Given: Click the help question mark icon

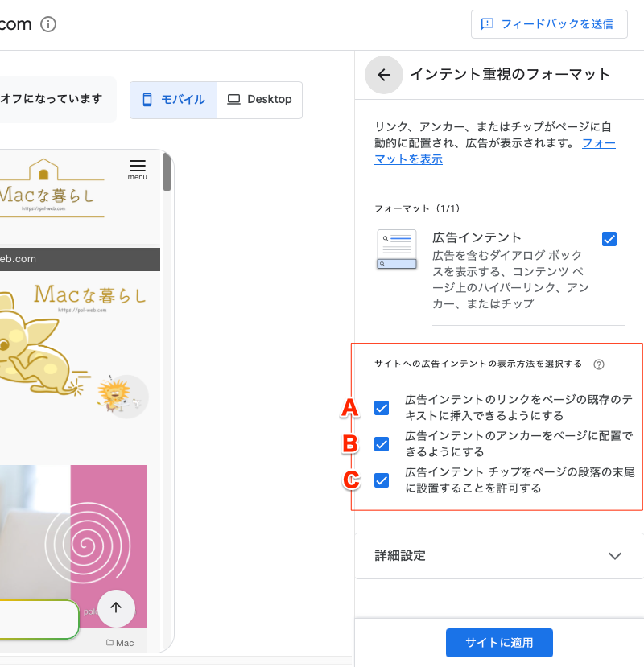Looking at the screenshot, I should (x=599, y=364).
